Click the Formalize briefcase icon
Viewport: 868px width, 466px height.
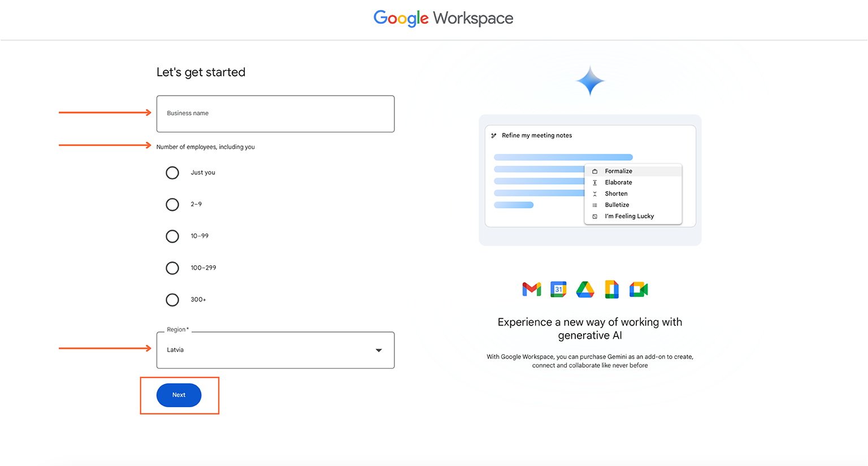[x=594, y=171]
